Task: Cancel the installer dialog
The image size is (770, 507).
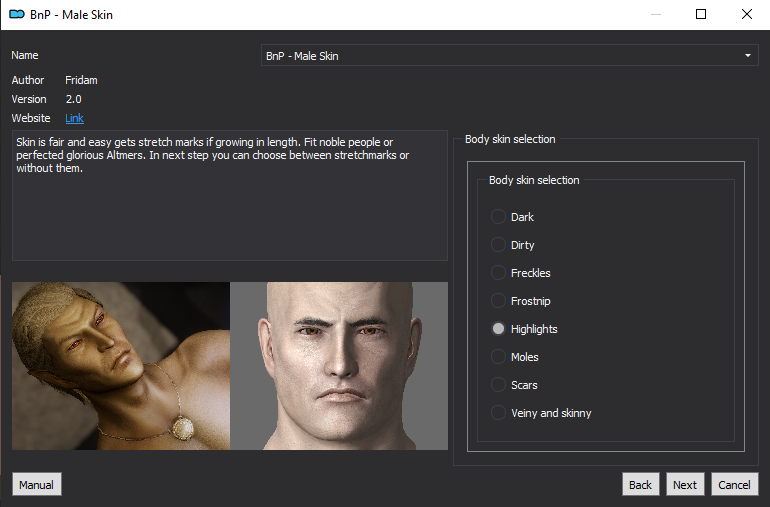Action: [x=734, y=484]
